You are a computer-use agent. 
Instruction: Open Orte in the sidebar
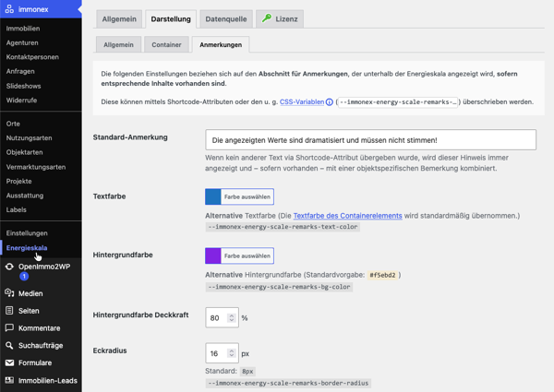[13, 124]
